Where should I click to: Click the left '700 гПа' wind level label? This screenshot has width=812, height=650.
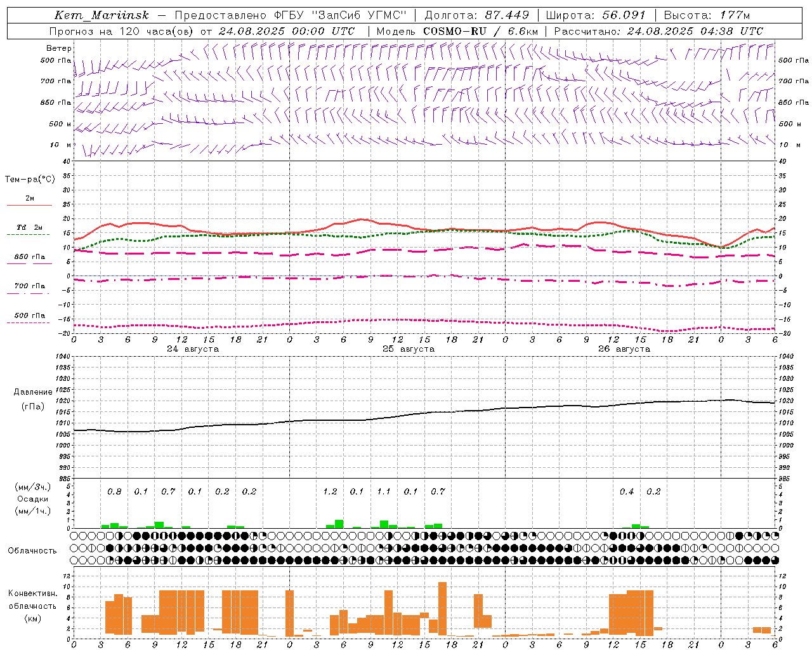pyautogui.click(x=56, y=81)
